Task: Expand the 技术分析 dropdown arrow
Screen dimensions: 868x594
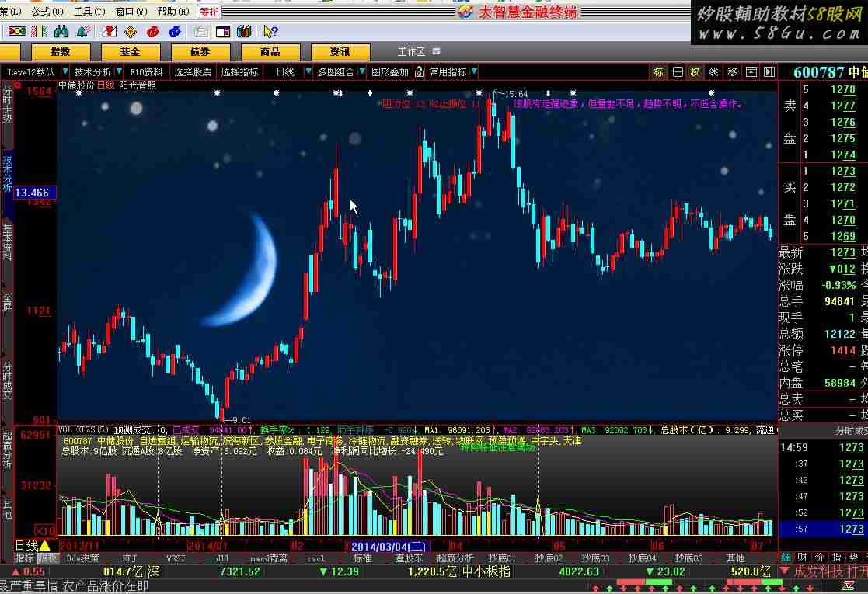Action: [118, 72]
